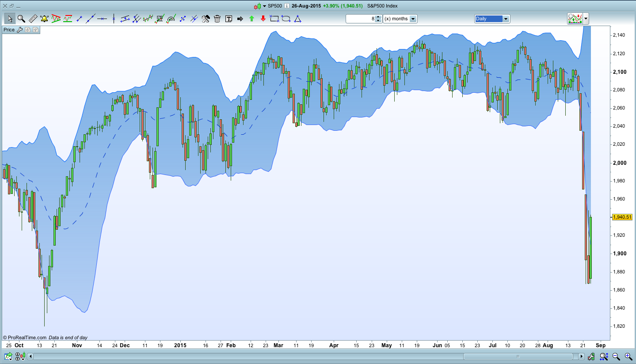Toggle the rectangle drawing tool
636x364 pixels.
[x=274, y=19]
